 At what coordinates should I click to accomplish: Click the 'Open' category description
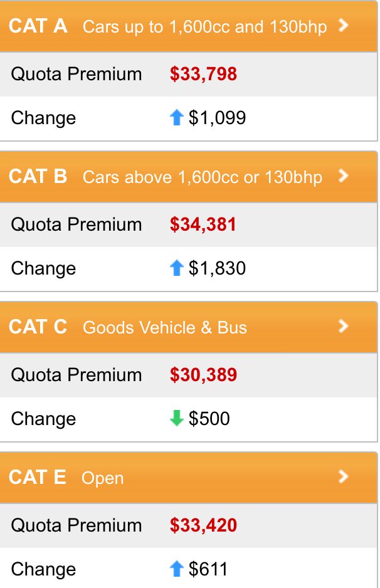tap(102, 478)
